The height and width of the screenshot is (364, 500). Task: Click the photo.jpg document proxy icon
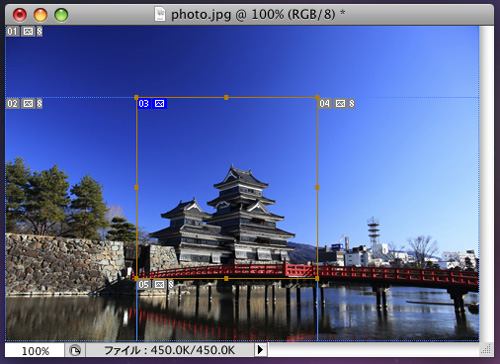click(x=160, y=14)
